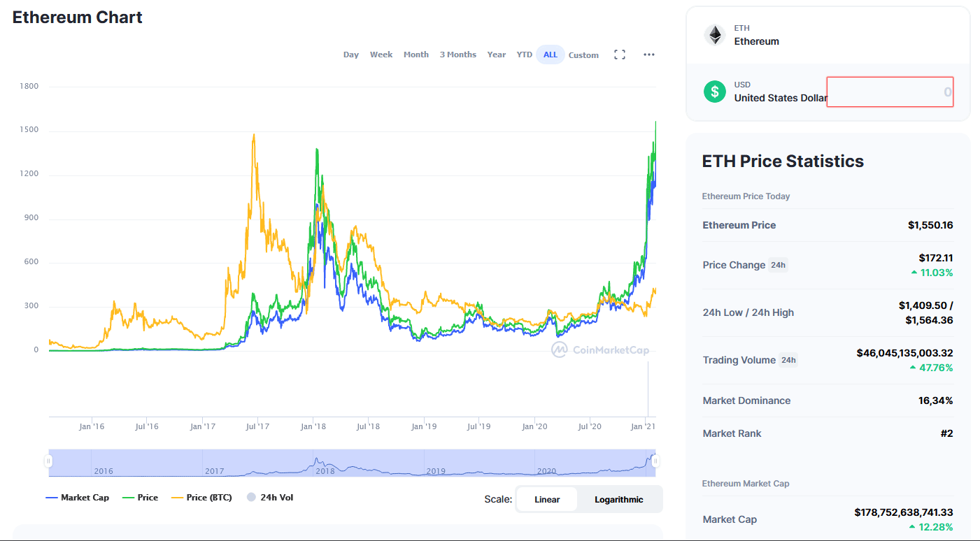Toggle the 24h Vol legend series
This screenshot has width=980, height=541.
269,498
